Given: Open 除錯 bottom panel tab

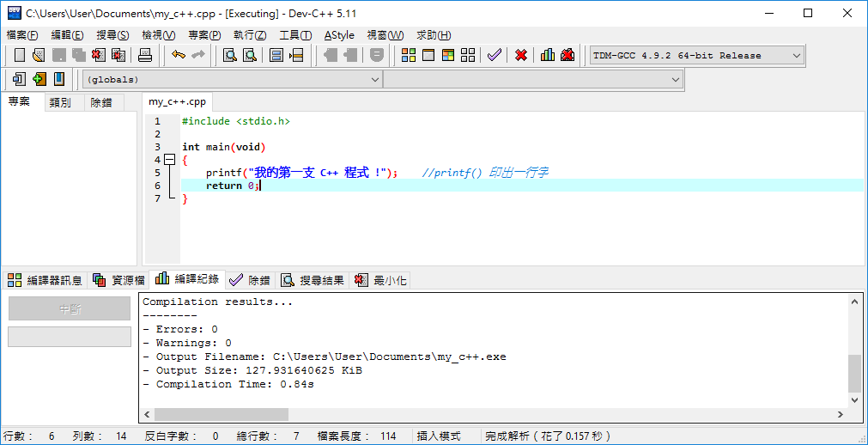Looking at the screenshot, I should click(251, 280).
